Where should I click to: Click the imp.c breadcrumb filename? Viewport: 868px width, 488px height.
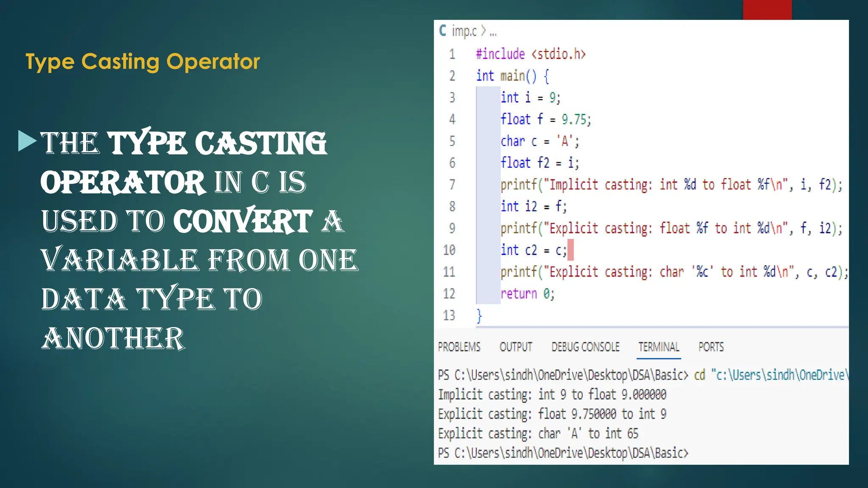(464, 31)
